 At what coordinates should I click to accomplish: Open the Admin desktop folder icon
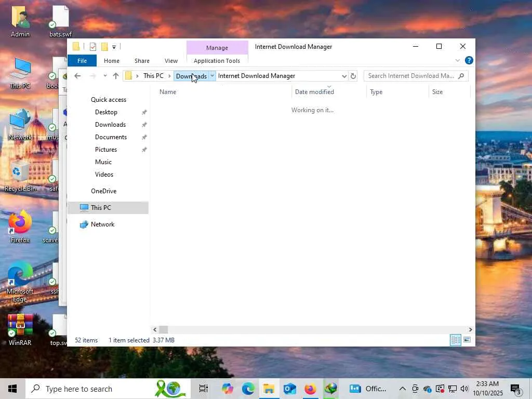[20, 21]
